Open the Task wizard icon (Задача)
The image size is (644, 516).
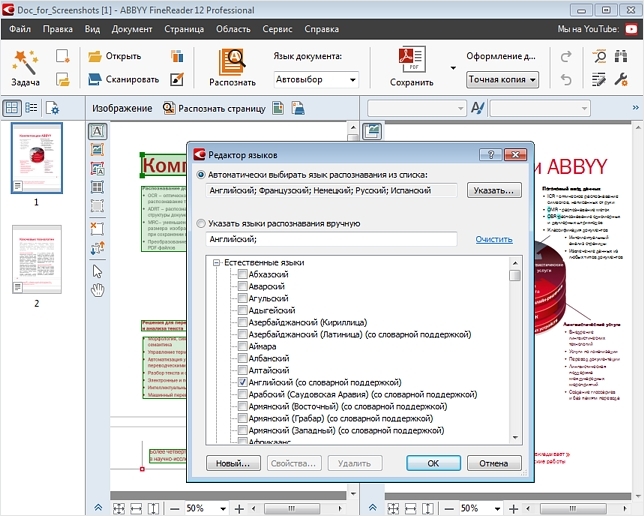[25, 62]
